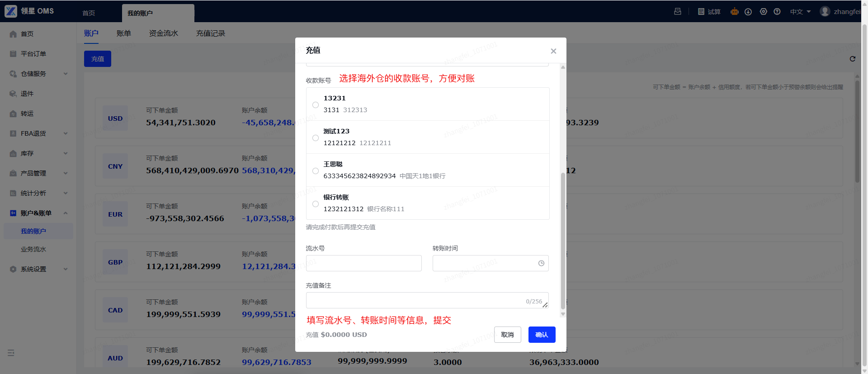The image size is (868, 374).
Task: Open the orange robot assistant icon
Action: pyautogui.click(x=735, y=11)
